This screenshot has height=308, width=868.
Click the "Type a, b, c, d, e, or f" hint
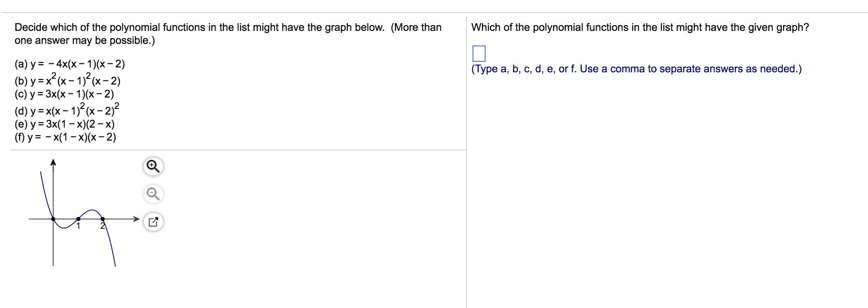pyautogui.click(x=636, y=69)
